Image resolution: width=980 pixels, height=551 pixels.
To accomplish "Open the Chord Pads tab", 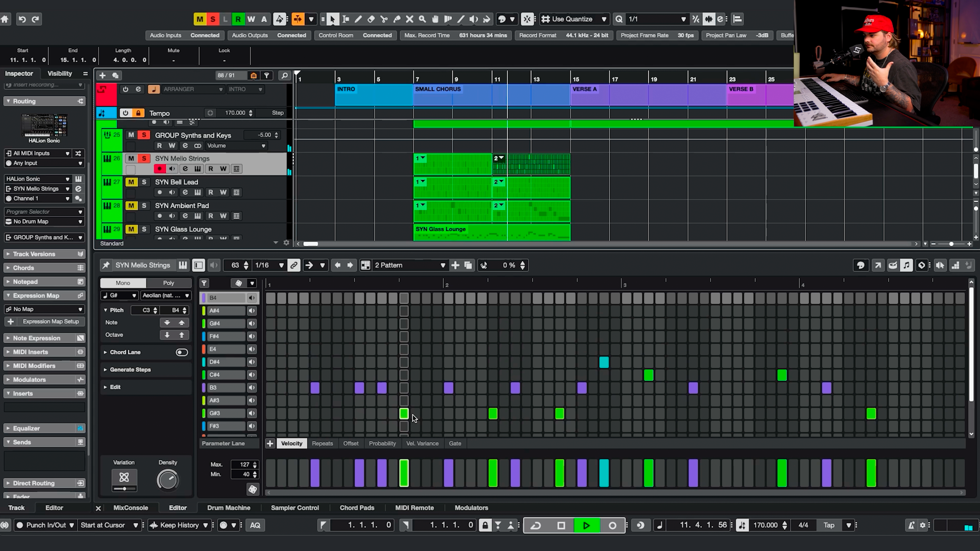I will click(356, 508).
